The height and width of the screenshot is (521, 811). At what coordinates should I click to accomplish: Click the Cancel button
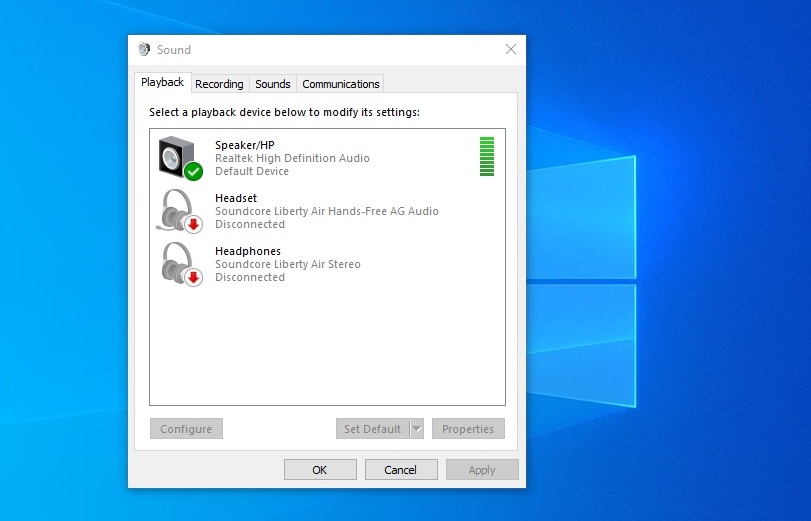(400, 470)
